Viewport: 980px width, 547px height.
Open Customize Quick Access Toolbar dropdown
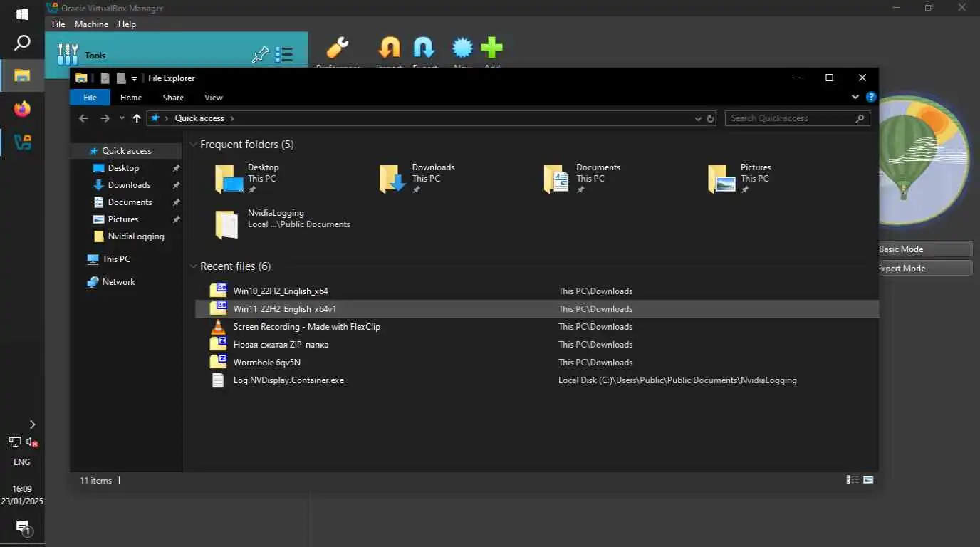pyautogui.click(x=134, y=79)
